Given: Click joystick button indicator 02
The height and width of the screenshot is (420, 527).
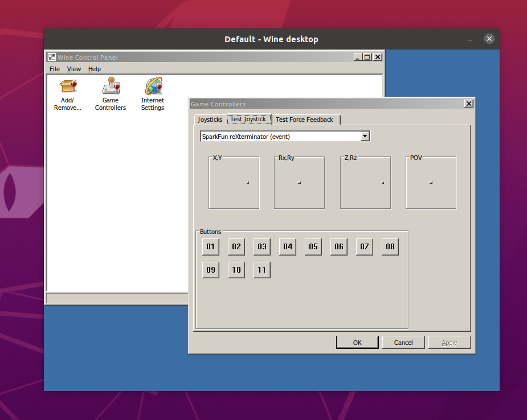Looking at the screenshot, I should click(236, 247).
